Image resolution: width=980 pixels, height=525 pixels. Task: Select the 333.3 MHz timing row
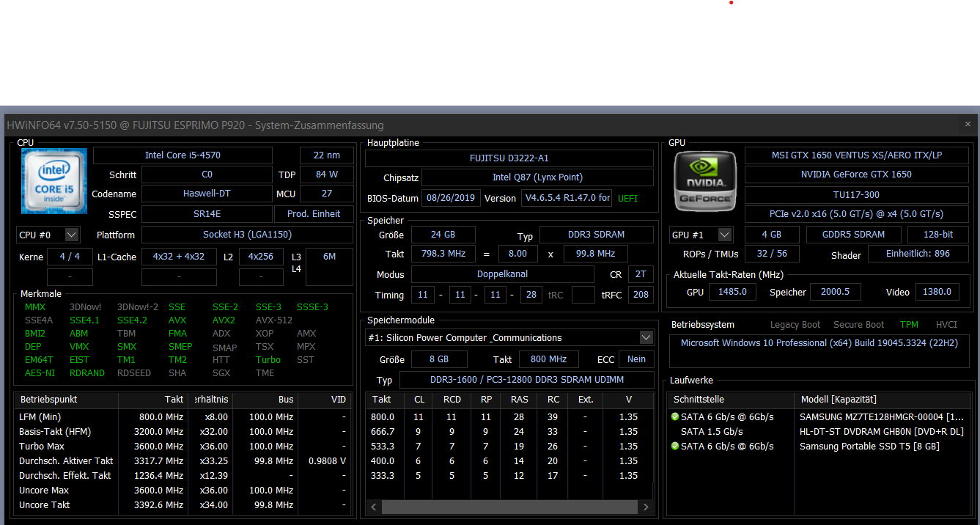tap(509, 475)
